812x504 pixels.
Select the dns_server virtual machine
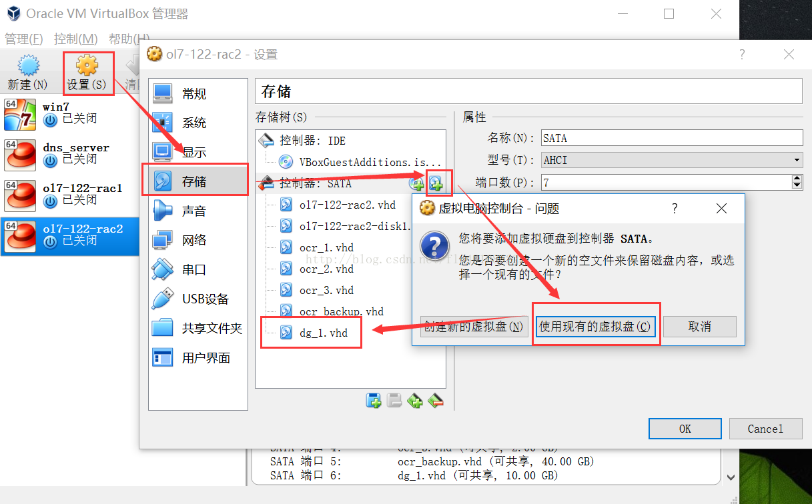(x=69, y=154)
